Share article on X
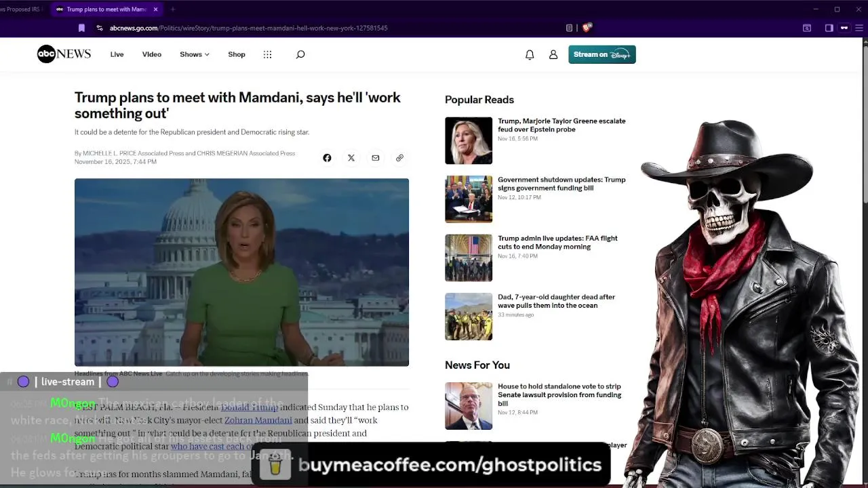This screenshot has height=488, width=868. [x=351, y=158]
